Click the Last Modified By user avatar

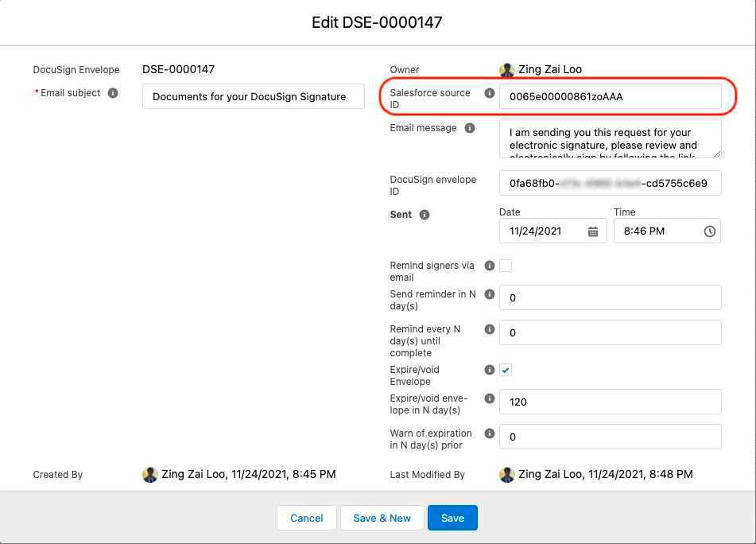(506, 474)
